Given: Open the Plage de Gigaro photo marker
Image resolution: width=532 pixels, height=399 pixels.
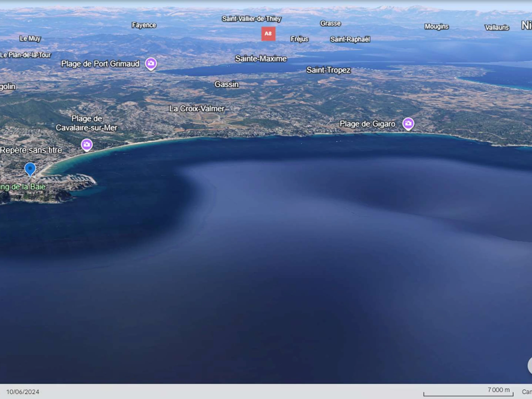Looking at the screenshot, I should tap(408, 123).
